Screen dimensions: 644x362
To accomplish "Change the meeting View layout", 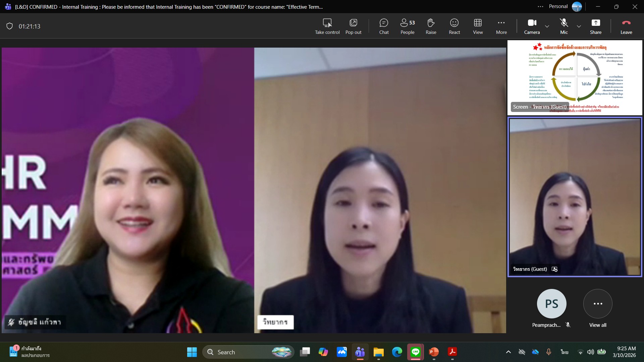I will (478, 26).
